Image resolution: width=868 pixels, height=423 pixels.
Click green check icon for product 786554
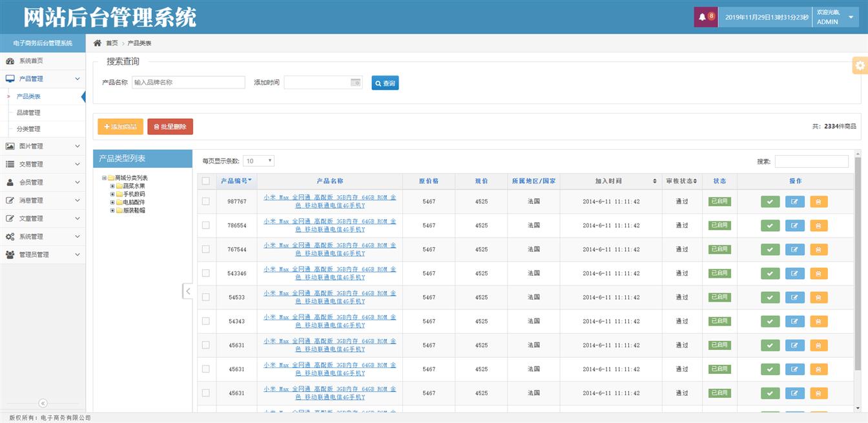[x=770, y=225]
